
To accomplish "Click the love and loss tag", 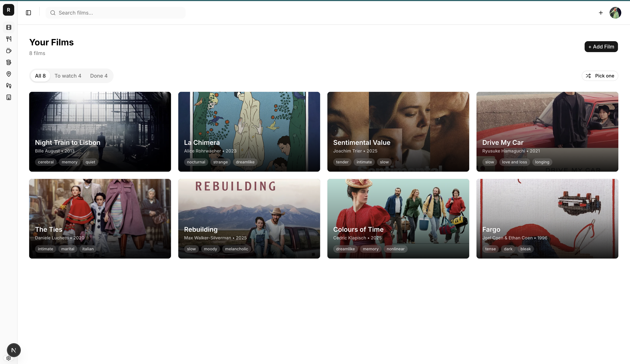I will pyautogui.click(x=514, y=162).
